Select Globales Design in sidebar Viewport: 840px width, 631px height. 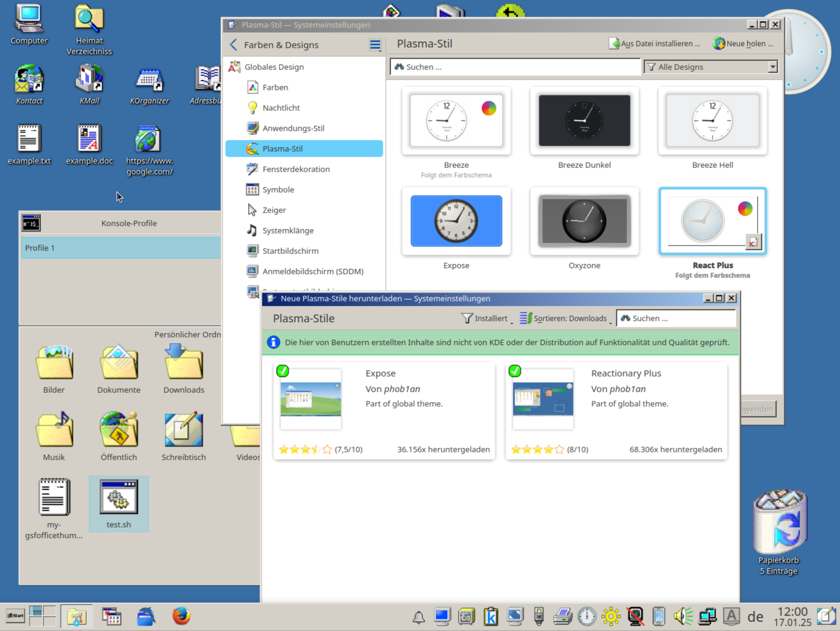[x=304, y=67]
